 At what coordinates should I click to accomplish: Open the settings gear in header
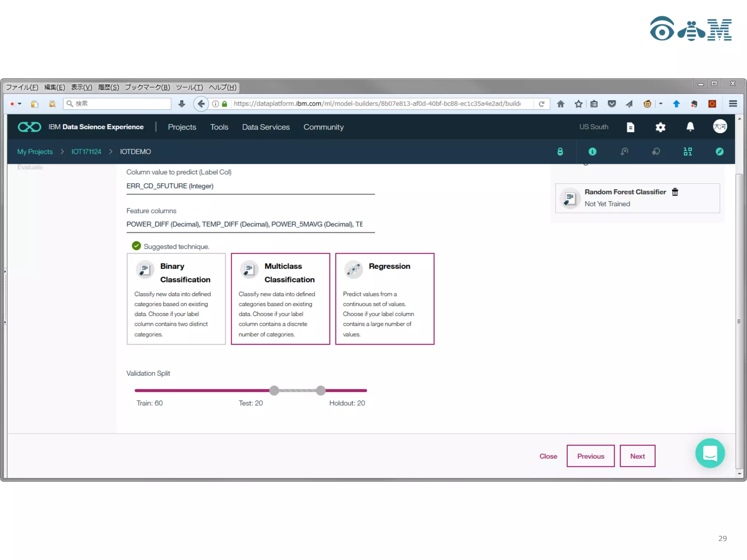(660, 127)
